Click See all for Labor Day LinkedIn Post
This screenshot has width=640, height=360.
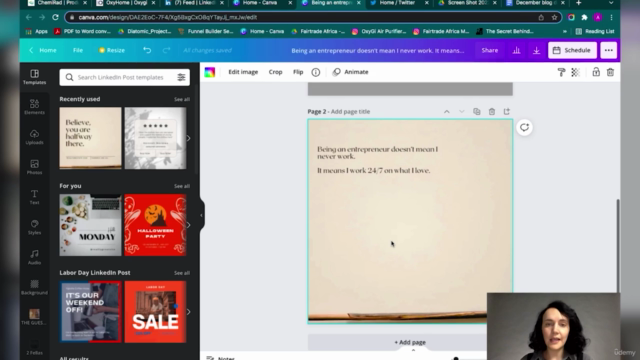pos(182,273)
